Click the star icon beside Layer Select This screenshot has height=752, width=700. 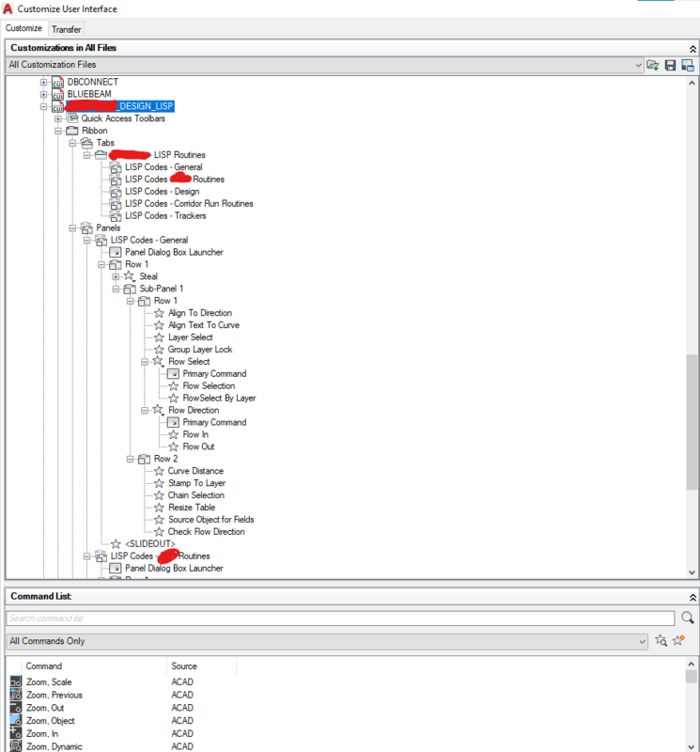159,337
